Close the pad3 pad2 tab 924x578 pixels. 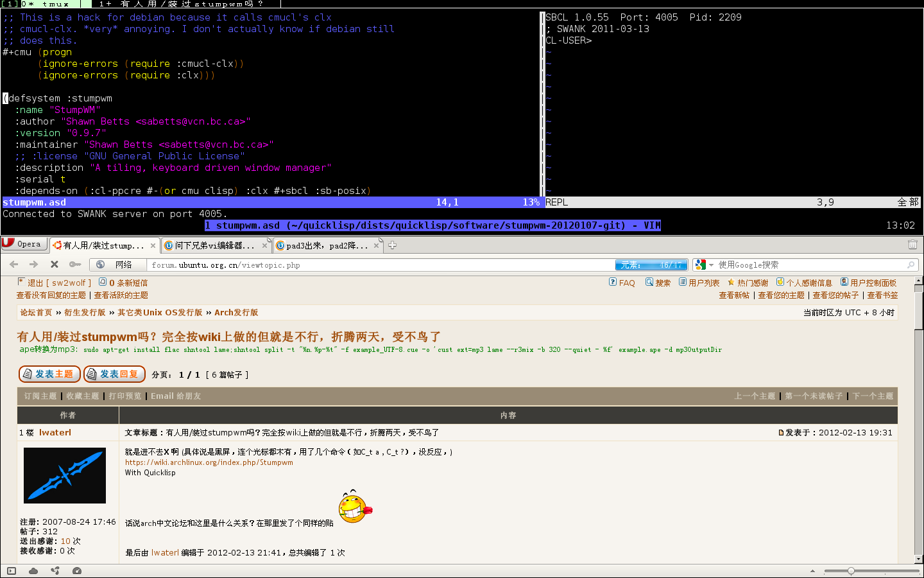(377, 245)
